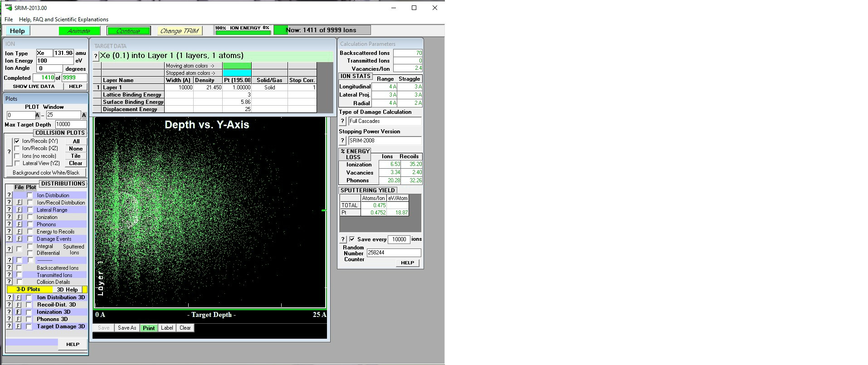Screen dimensions: 868x365
Task: Click the Label button under the plot
Action: pos(167,328)
